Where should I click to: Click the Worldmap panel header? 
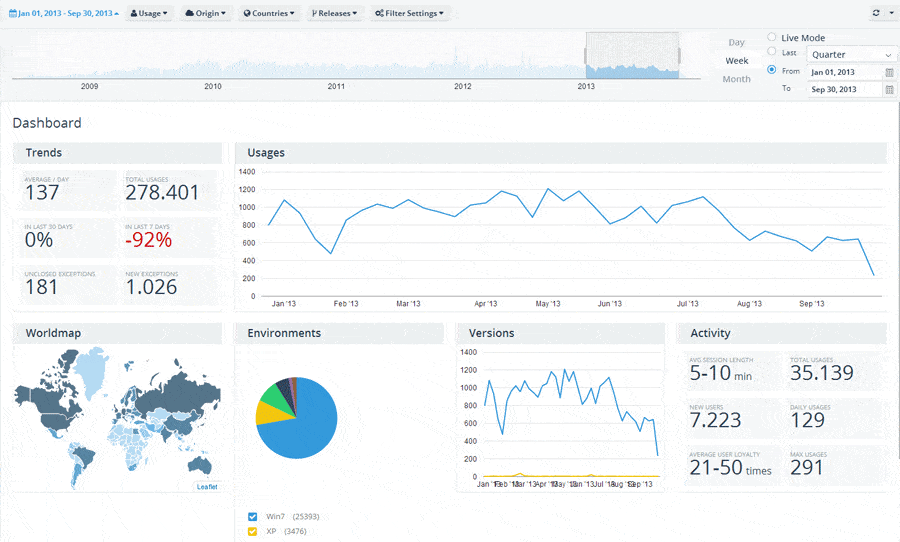[117, 333]
